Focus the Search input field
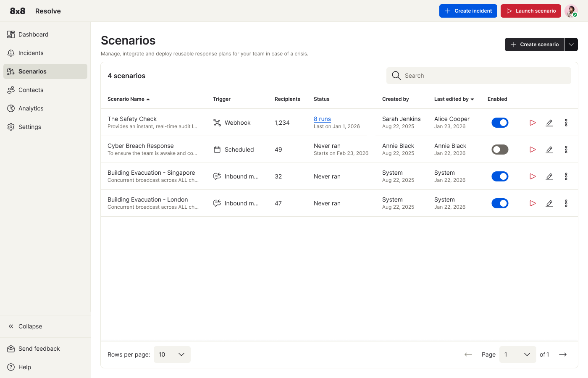This screenshot has height=378, width=588. [479, 76]
